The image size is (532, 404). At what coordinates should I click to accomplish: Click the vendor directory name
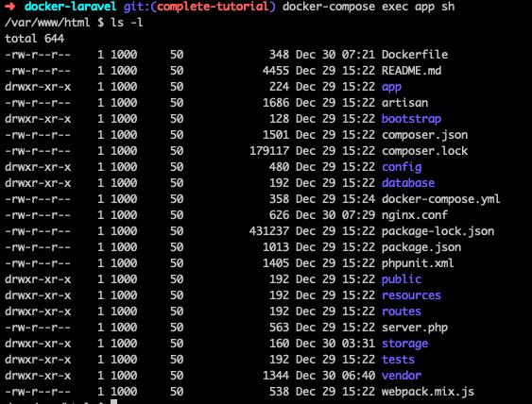[402, 376]
